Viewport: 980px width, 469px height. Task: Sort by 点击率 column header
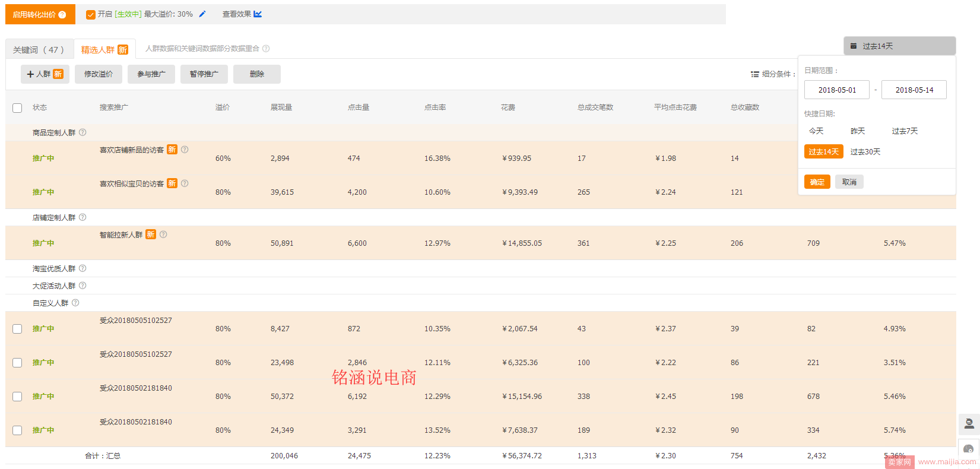coord(435,107)
